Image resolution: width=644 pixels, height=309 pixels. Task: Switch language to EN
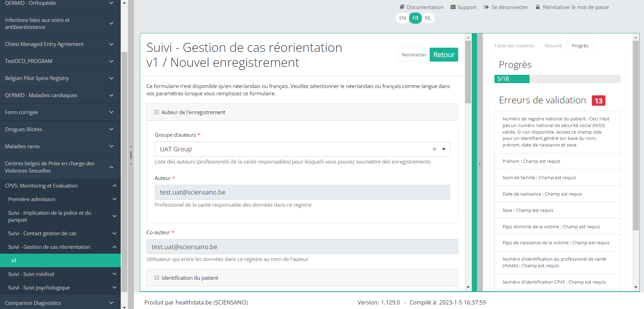403,18
